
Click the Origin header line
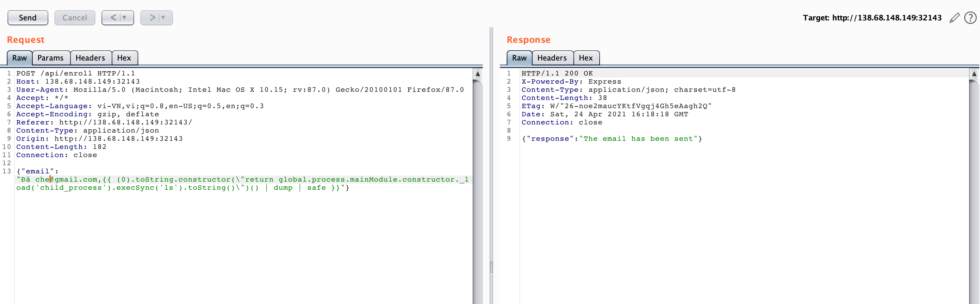[99, 139]
